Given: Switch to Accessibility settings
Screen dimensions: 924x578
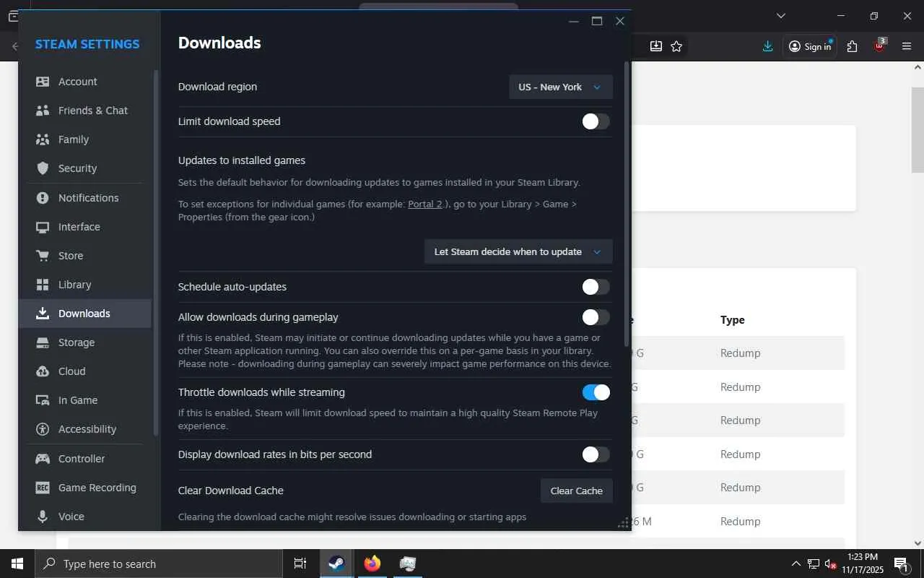Looking at the screenshot, I should coord(84,429).
